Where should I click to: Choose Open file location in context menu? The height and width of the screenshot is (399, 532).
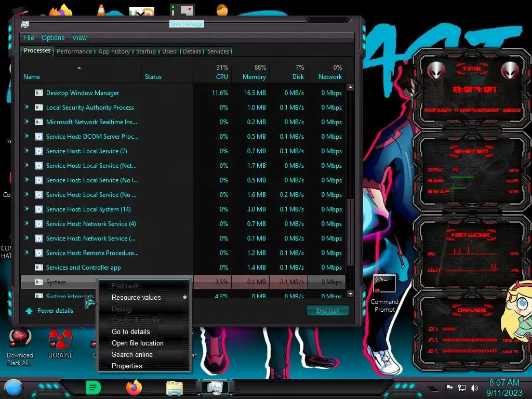[145, 343]
